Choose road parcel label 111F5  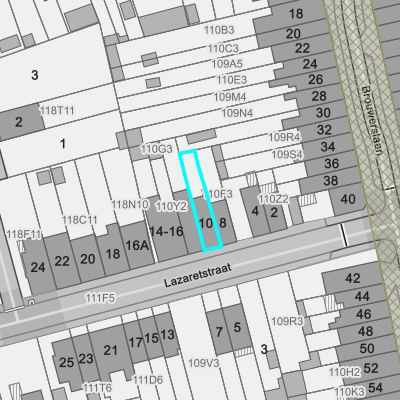pos(100,298)
